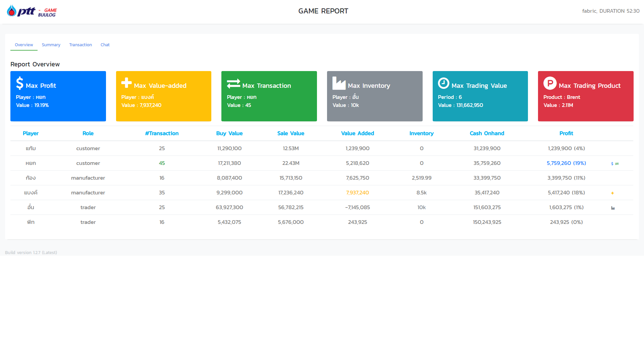This screenshot has height=362, width=644.
Task: Click player name ก้อง in table
Action: [x=31, y=178]
